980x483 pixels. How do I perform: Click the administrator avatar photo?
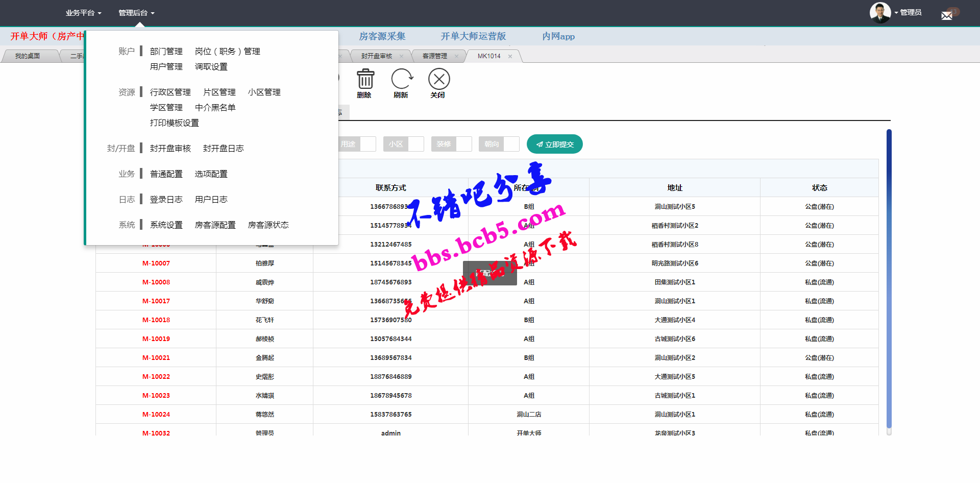(880, 13)
